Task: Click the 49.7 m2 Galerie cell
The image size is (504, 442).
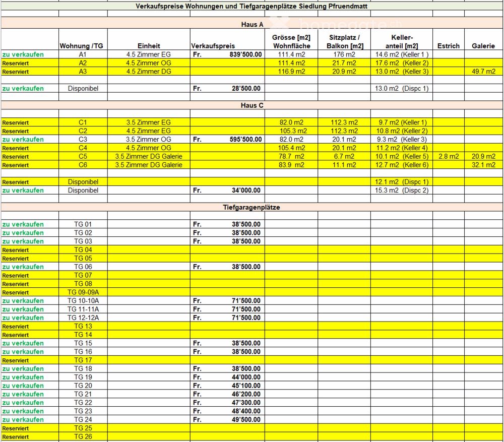Action: [483, 72]
